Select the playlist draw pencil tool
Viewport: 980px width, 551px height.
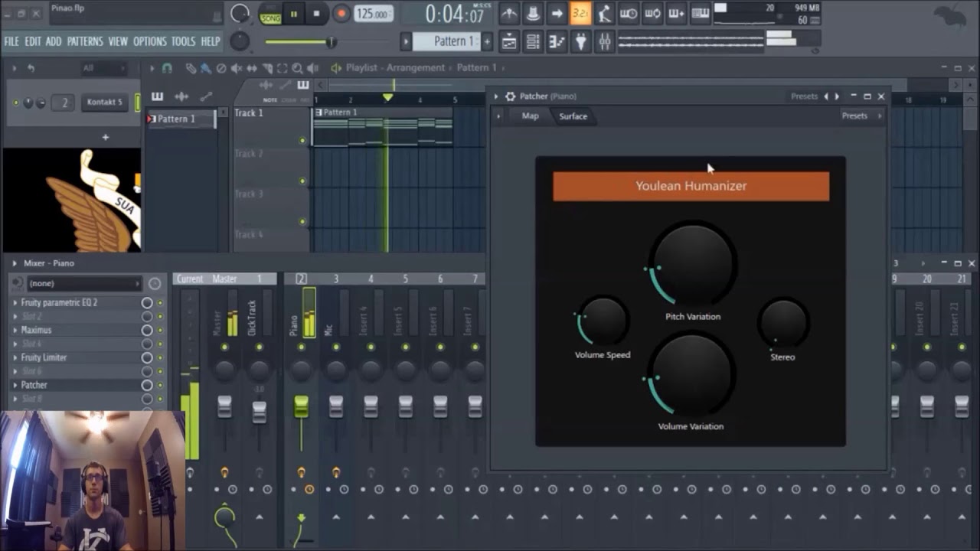191,68
